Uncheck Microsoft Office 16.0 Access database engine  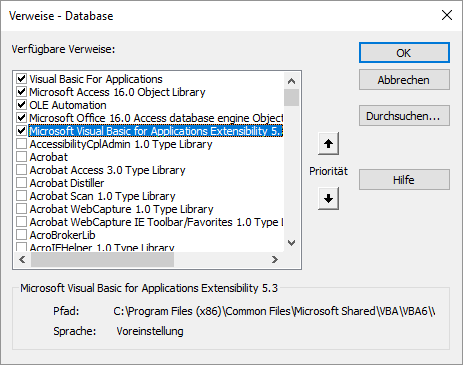(22, 118)
